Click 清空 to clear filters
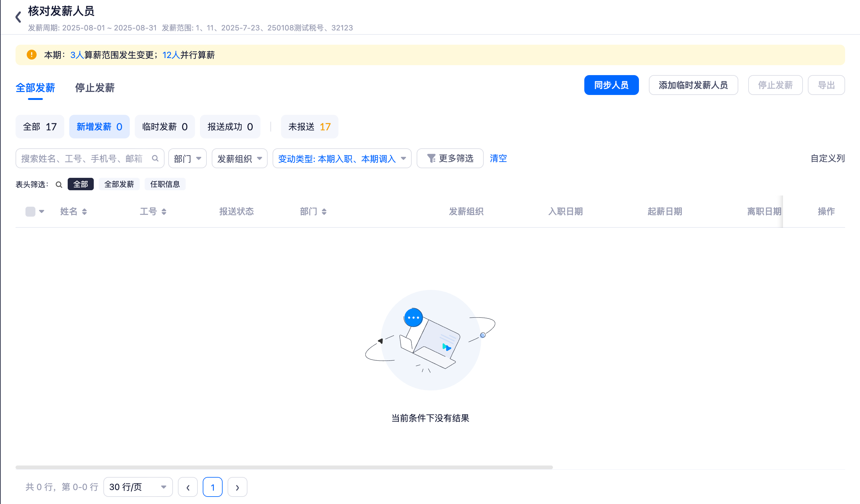Screen dimensions: 860x504 click(498, 158)
